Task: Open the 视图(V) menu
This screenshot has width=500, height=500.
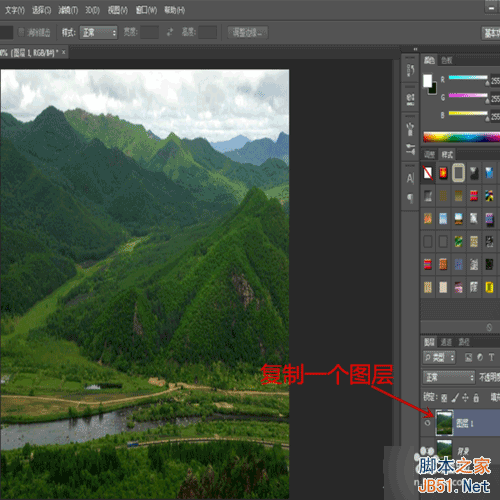Action: (x=117, y=10)
